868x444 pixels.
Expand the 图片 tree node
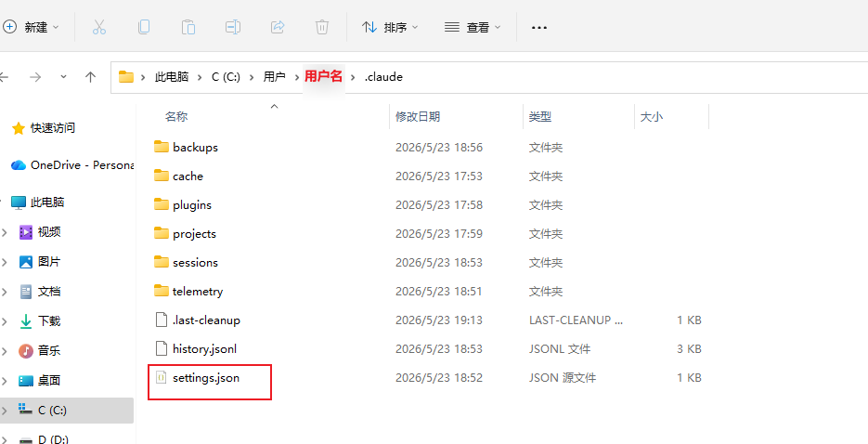(5, 262)
